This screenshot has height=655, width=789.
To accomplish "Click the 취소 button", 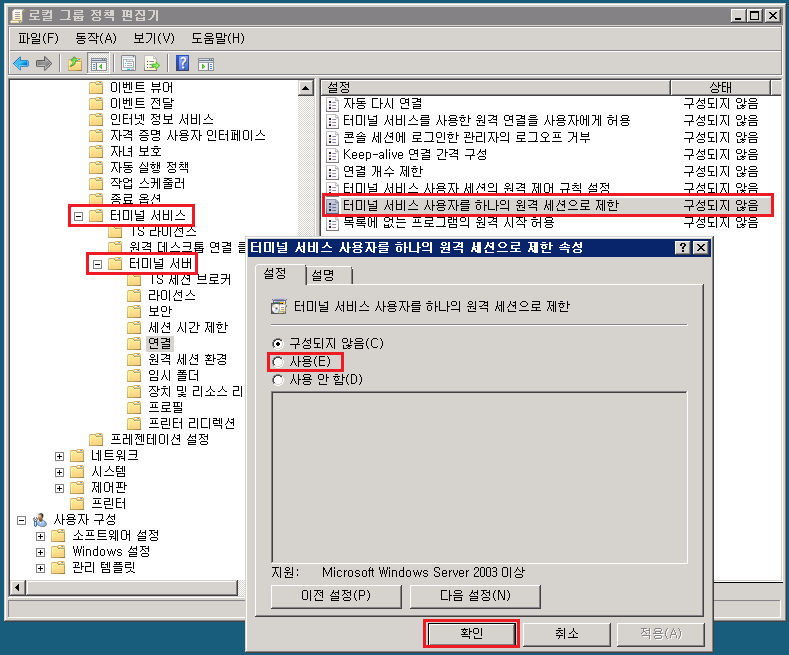I will point(567,633).
